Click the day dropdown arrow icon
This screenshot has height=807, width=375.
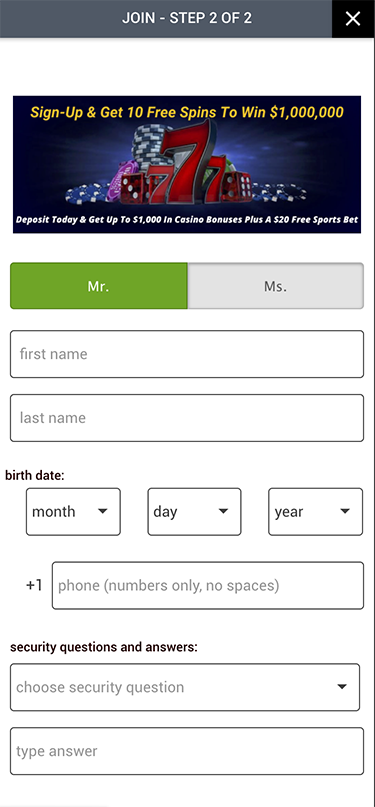223,511
